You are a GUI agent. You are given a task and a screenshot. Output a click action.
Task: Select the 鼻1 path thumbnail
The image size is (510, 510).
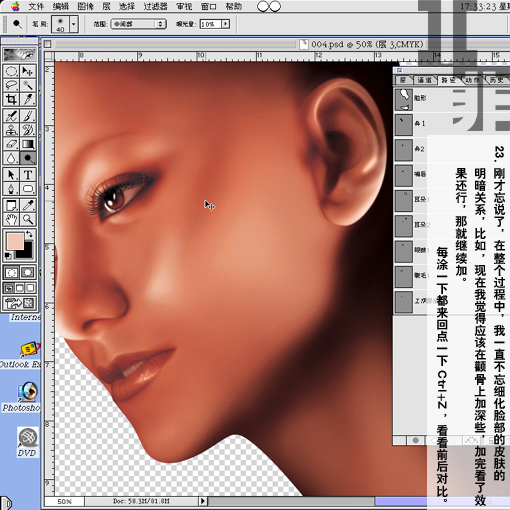coord(404,124)
